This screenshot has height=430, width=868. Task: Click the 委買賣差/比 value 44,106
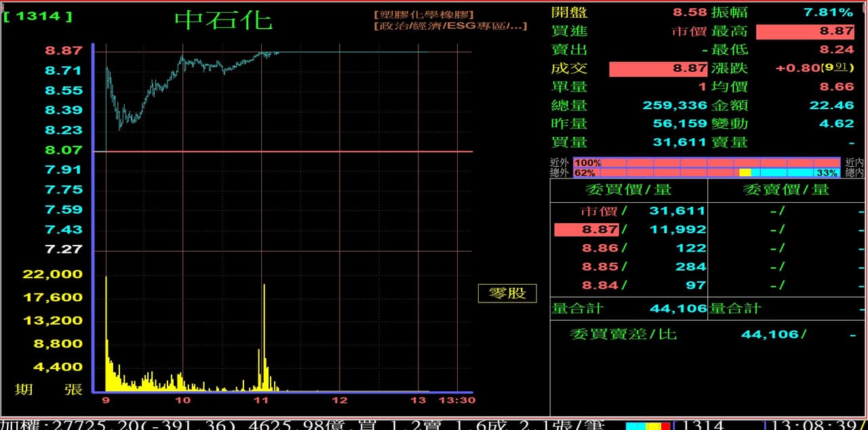click(770, 334)
